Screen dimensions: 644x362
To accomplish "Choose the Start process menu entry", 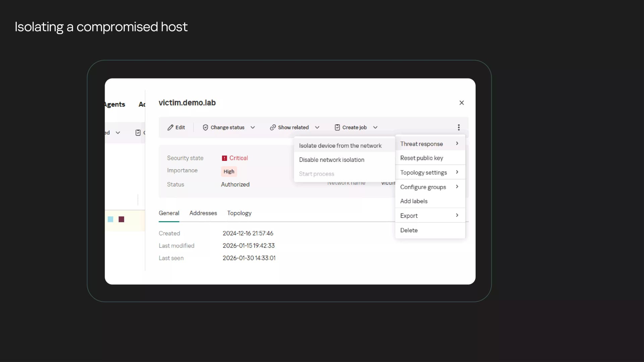I will pos(344,174).
